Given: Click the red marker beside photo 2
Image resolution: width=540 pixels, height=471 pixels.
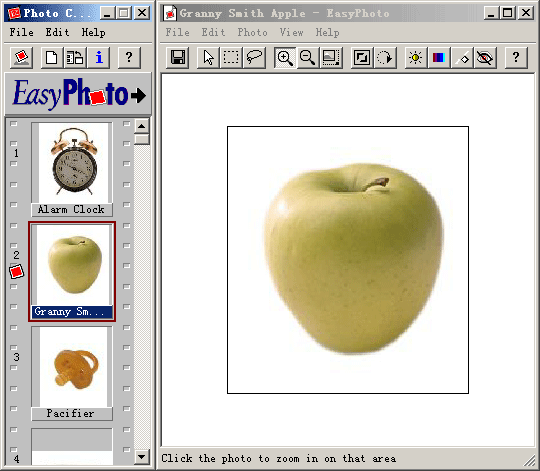Looking at the screenshot, I should [x=16, y=272].
